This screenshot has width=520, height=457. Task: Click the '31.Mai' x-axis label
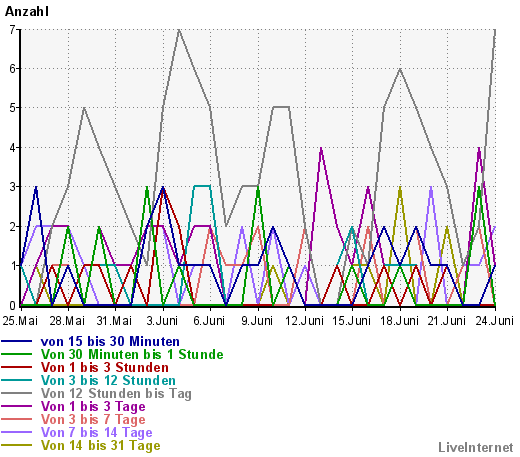[114, 321]
